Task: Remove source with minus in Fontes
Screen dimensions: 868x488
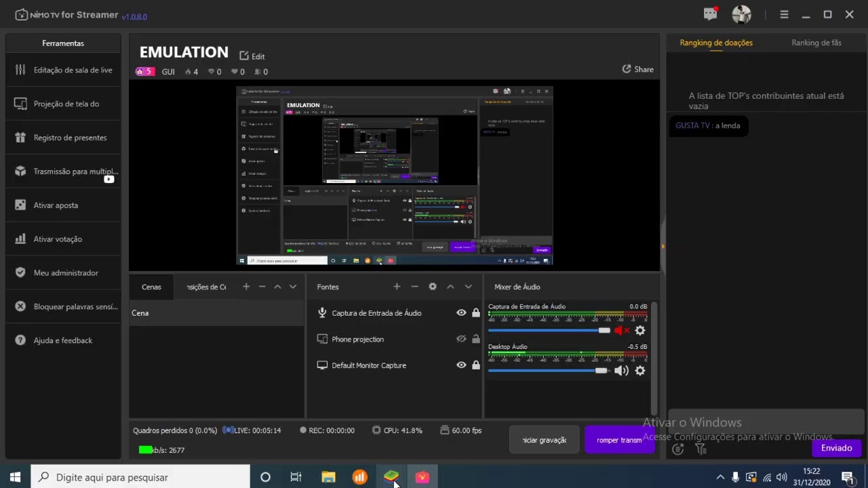Action: (x=415, y=287)
